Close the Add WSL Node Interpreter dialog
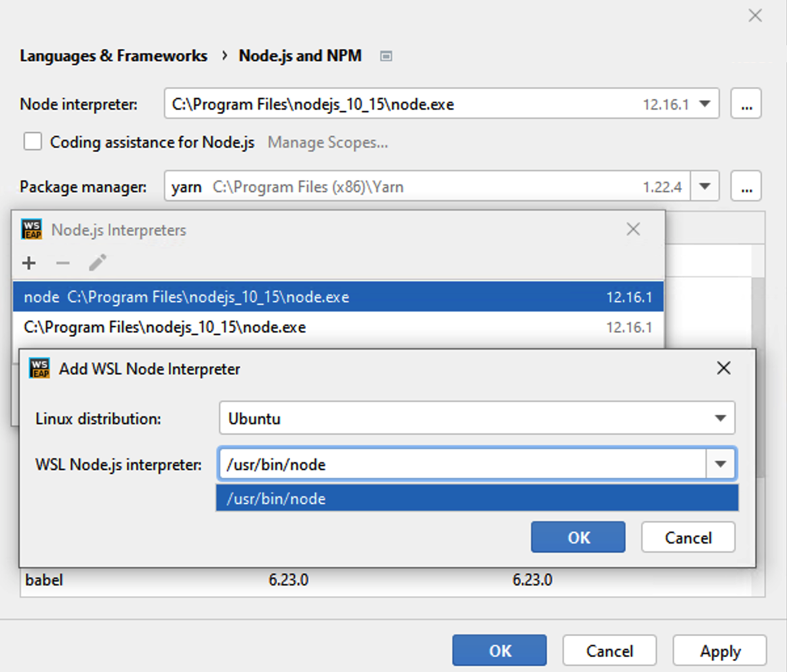This screenshot has width=787, height=672. click(x=723, y=368)
